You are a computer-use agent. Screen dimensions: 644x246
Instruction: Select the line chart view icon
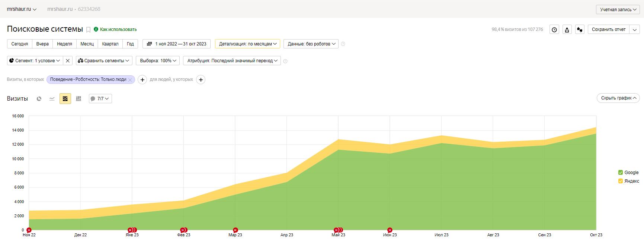click(x=52, y=99)
